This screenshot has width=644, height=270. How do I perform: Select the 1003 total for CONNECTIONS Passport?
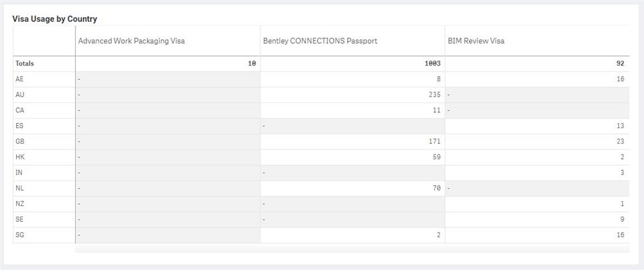coord(433,64)
